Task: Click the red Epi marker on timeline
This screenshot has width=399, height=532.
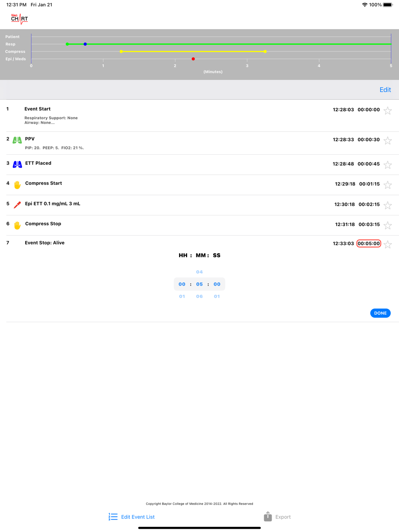Action: click(x=193, y=59)
